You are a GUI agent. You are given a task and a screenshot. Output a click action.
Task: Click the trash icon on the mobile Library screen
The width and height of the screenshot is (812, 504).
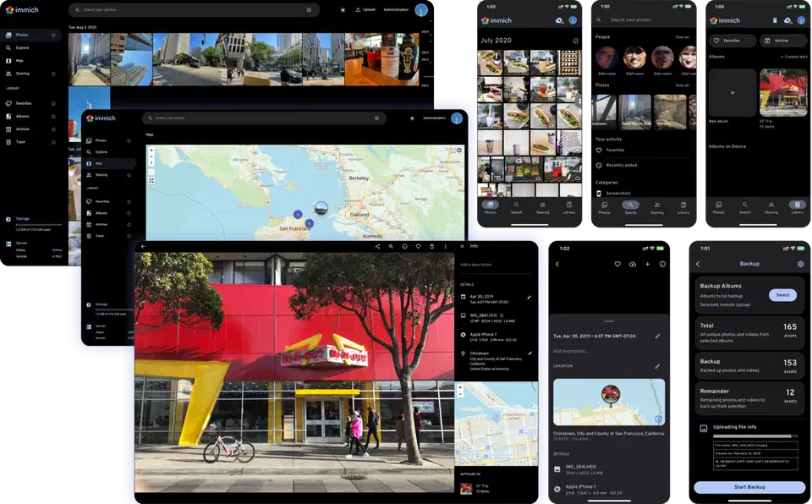[x=775, y=19]
